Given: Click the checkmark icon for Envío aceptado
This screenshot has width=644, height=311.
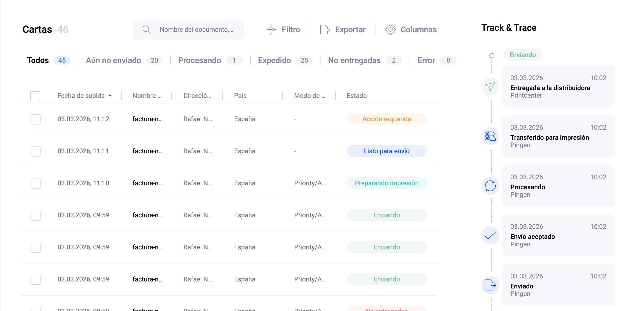Looking at the screenshot, I should pyautogui.click(x=490, y=235).
